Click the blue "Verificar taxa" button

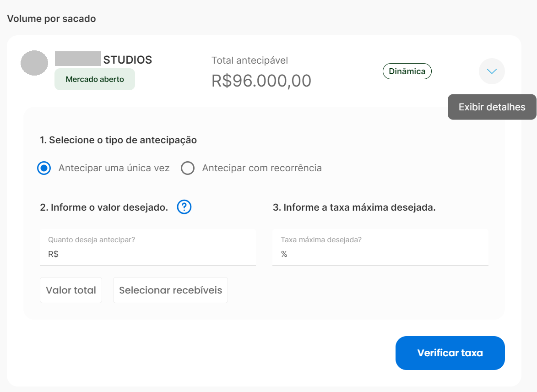[x=450, y=353]
